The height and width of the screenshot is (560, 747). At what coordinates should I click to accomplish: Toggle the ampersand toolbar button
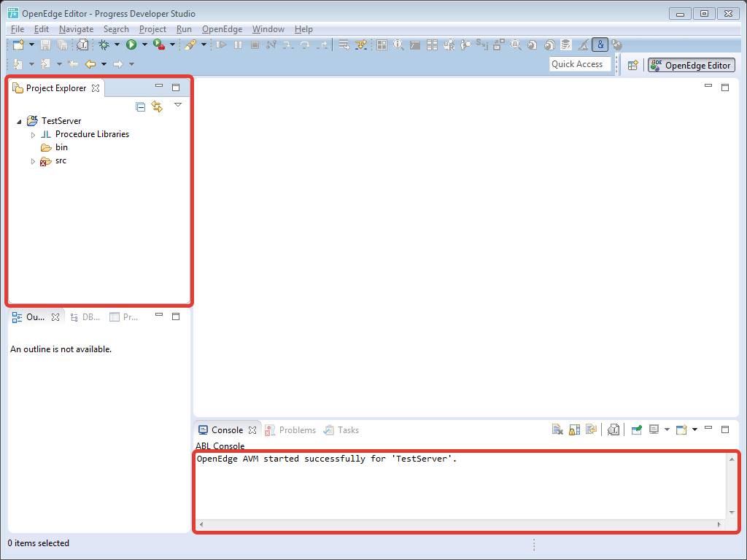[x=600, y=44]
